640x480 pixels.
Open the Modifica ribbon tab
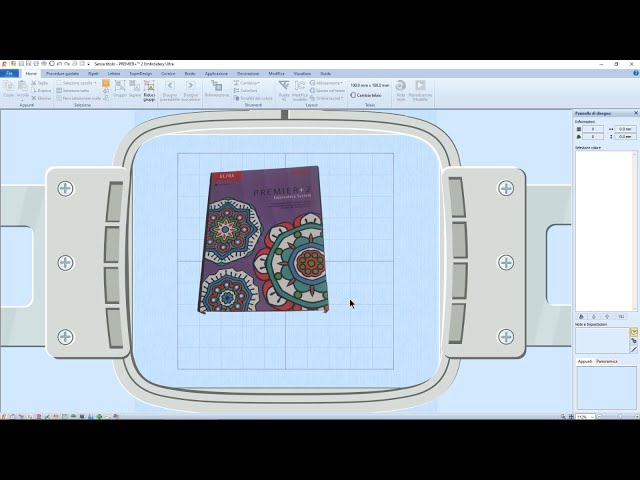click(276, 74)
